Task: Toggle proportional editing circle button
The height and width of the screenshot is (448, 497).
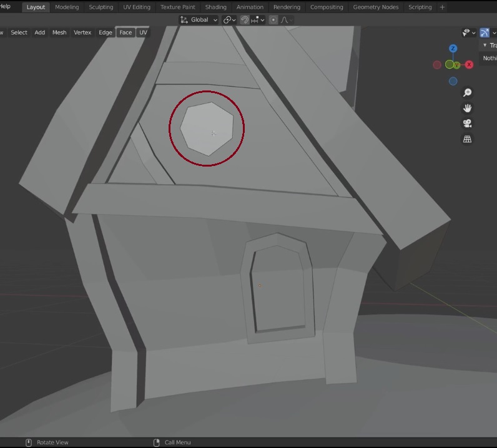Action: coord(273,20)
